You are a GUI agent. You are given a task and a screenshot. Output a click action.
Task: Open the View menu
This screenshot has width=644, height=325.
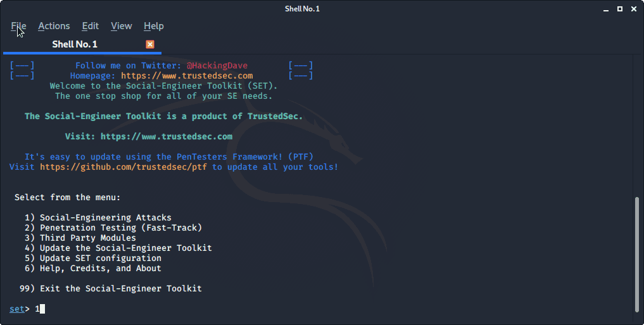121,26
